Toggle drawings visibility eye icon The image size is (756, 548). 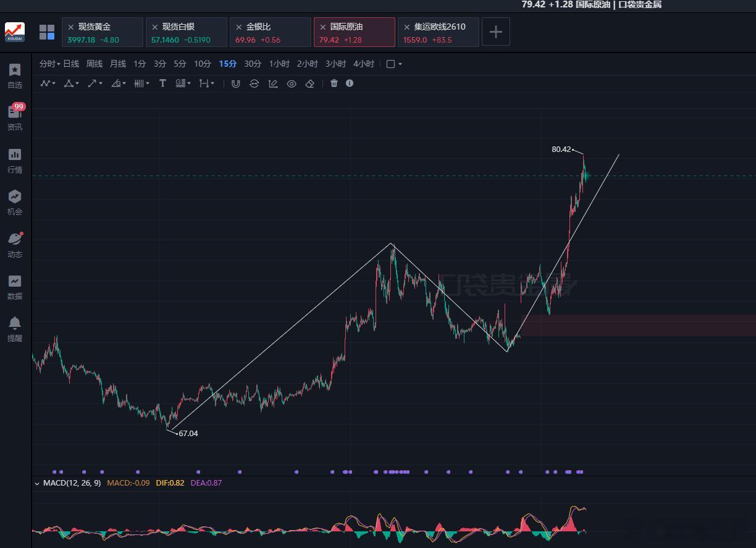292,83
